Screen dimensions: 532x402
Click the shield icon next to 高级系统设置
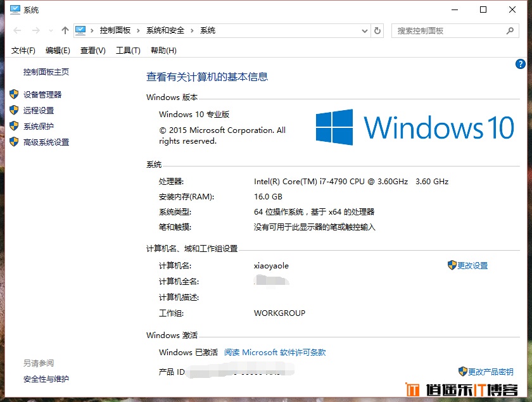14,142
